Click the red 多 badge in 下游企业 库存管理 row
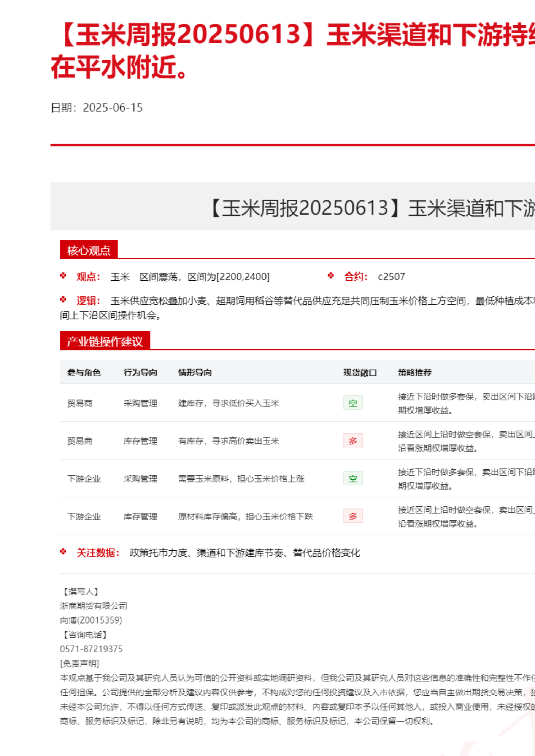Screen dimensions: 535x756 353,516
